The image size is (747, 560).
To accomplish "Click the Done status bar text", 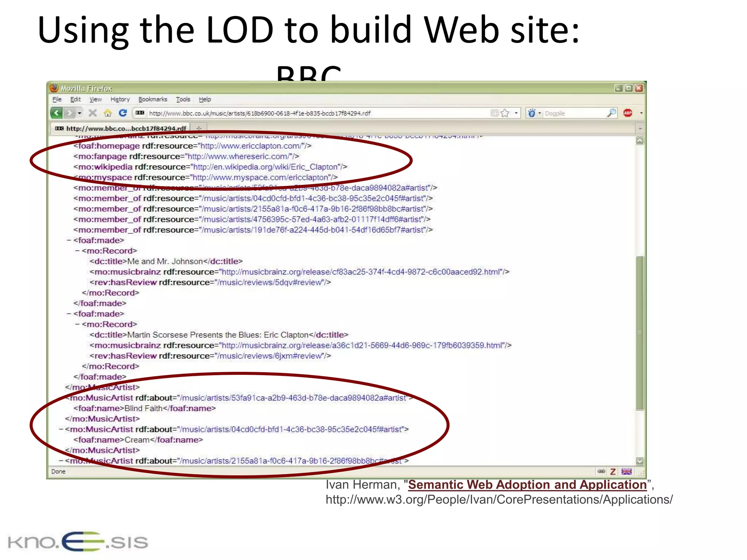I will (58, 472).
